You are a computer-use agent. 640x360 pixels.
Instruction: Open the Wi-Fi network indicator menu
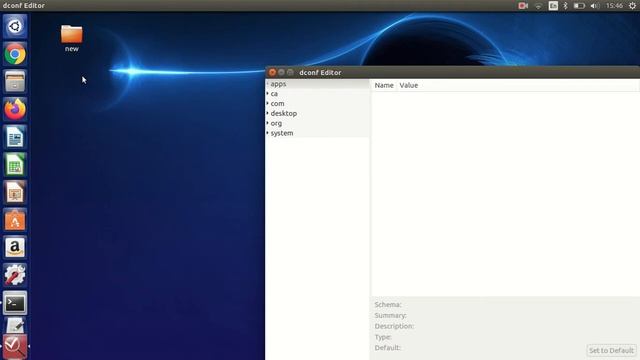pos(539,6)
